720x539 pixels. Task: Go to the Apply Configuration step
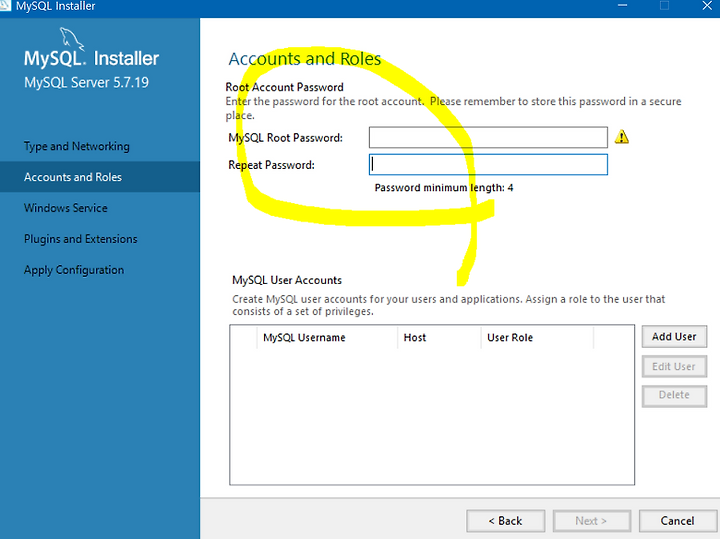[x=74, y=270]
